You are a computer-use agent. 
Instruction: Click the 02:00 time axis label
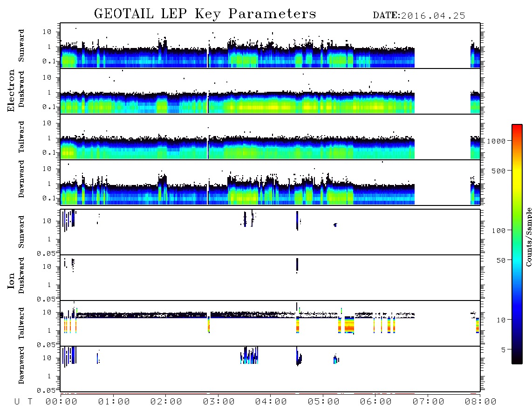coord(166,402)
